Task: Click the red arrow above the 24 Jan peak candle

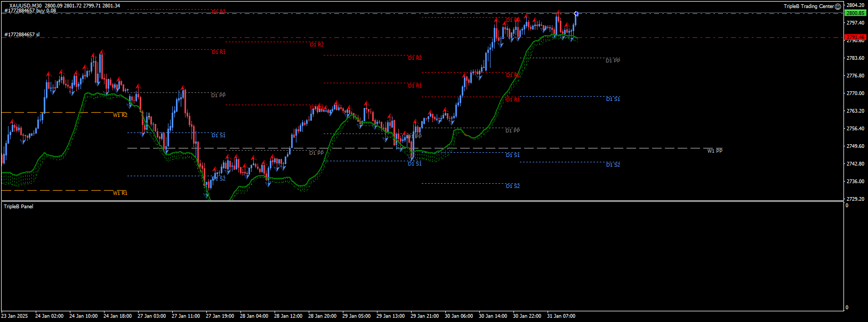Action: click(101, 52)
